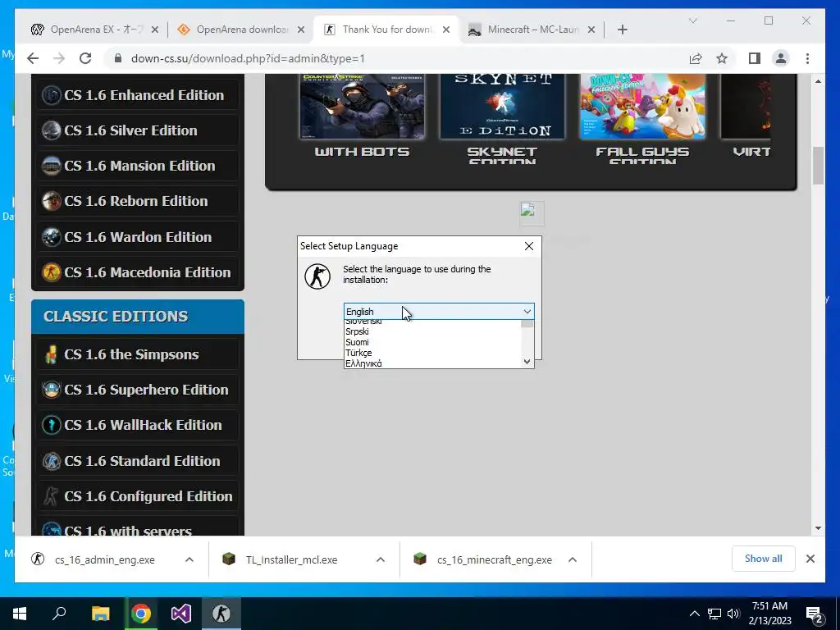Open CS 1.6 Enhanced Edition link
This screenshot has height=630, width=840.
[x=144, y=95]
